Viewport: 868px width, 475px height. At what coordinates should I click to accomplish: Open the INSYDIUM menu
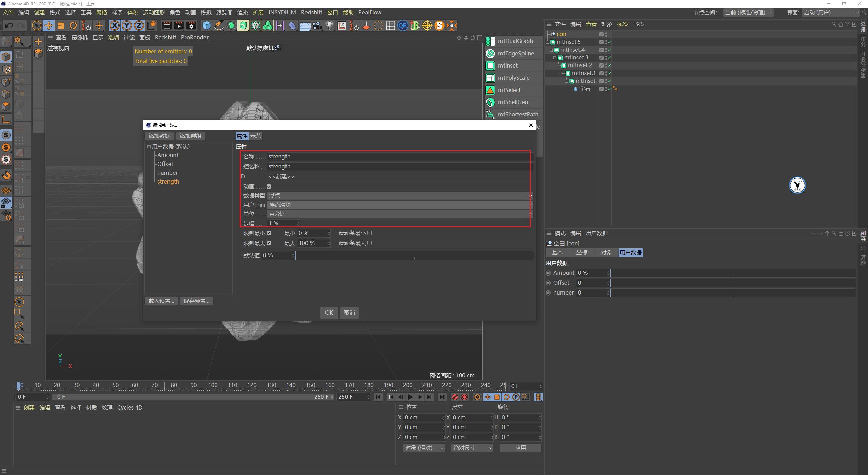coord(282,12)
